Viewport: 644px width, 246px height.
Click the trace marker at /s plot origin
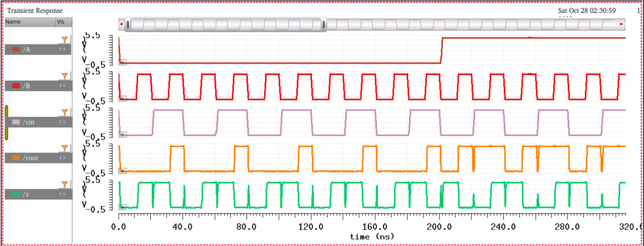click(123, 207)
